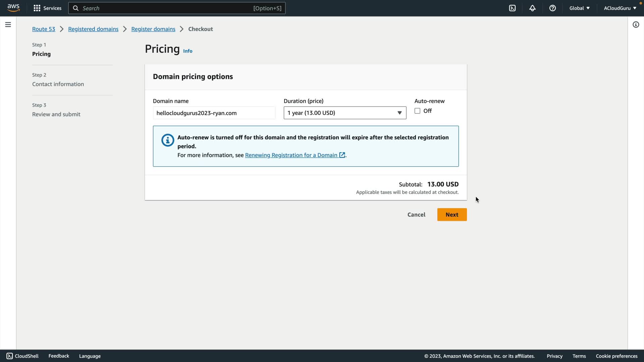Open the help question mark icon
Viewport: 644px width, 362px height.
(552, 8)
